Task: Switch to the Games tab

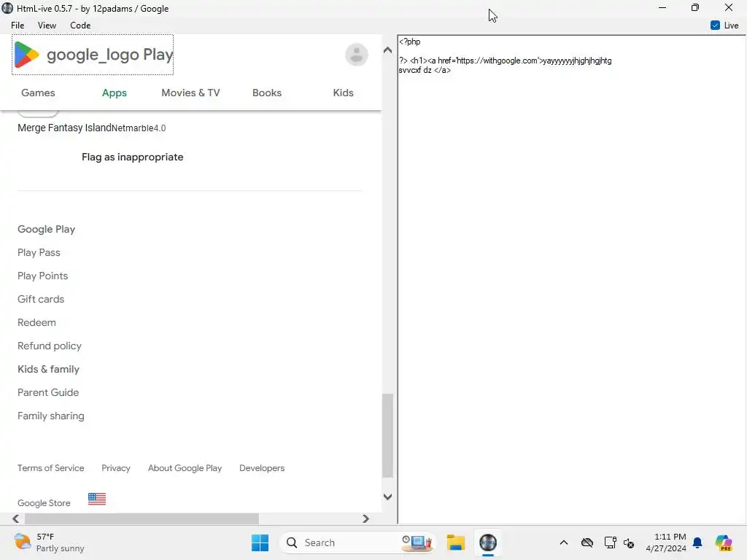Action: pyautogui.click(x=38, y=93)
